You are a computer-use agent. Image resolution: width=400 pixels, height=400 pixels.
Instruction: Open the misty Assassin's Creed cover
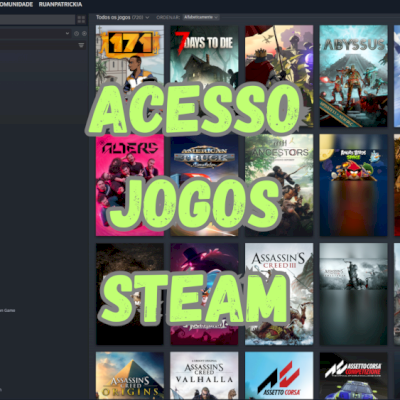[x=354, y=294]
